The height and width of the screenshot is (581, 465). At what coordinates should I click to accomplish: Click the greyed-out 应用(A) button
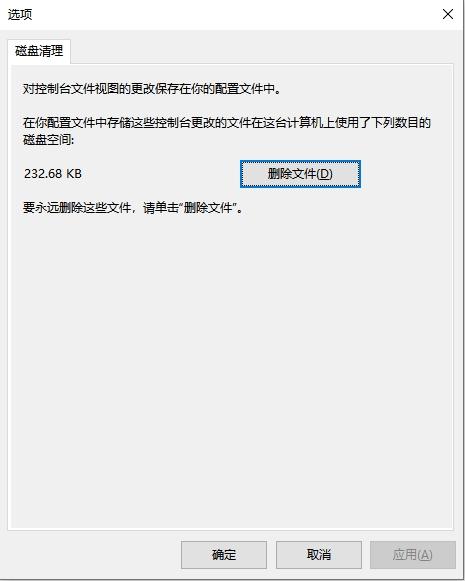pyautogui.click(x=412, y=555)
